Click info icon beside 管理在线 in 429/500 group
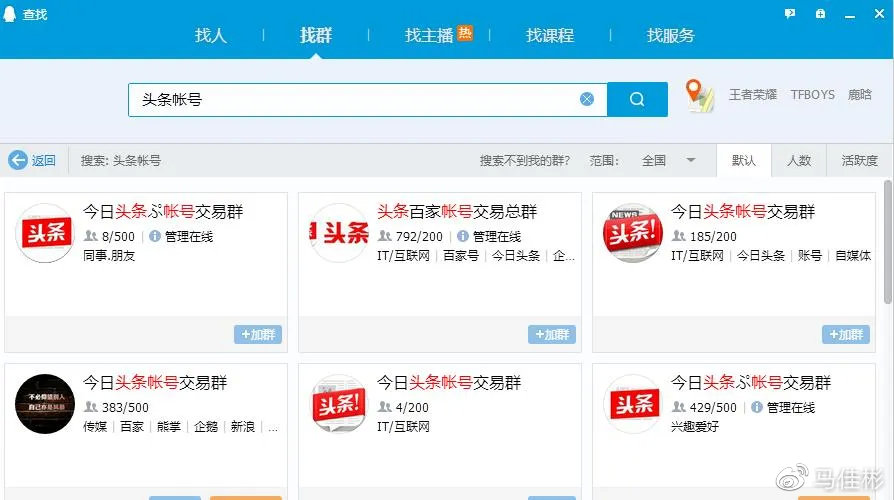 click(x=757, y=407)
